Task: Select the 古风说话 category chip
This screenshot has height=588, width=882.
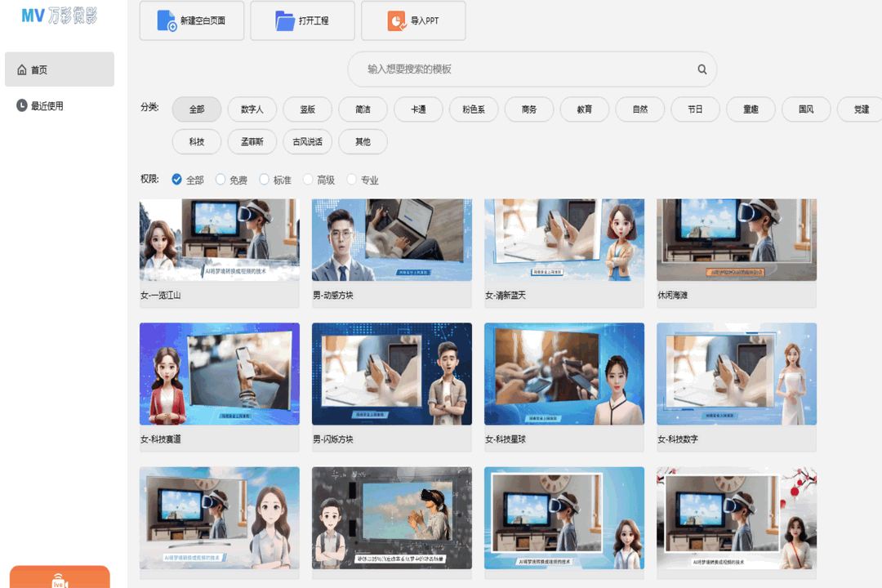Action: coord(307,141)
